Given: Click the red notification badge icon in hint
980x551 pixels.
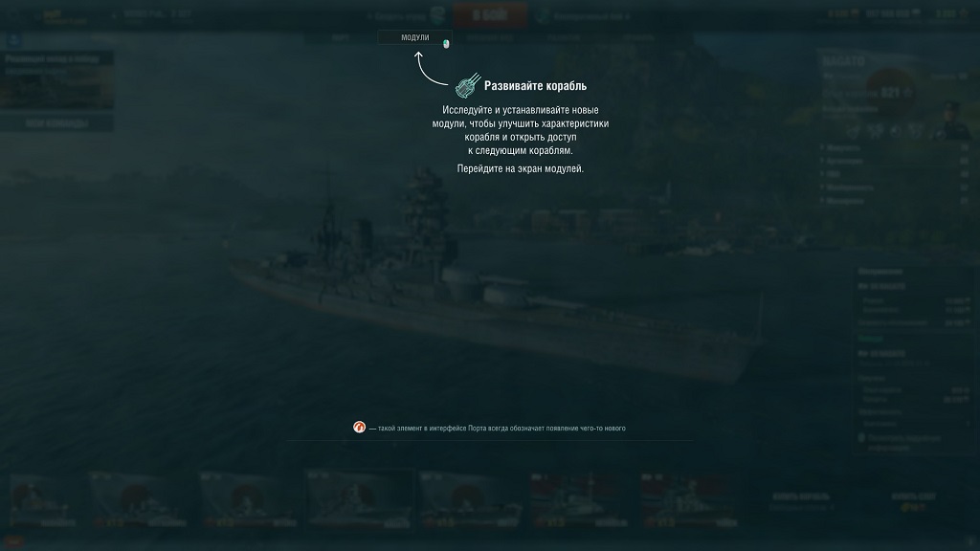Looking at the screenshot, I should coord(360,428).
